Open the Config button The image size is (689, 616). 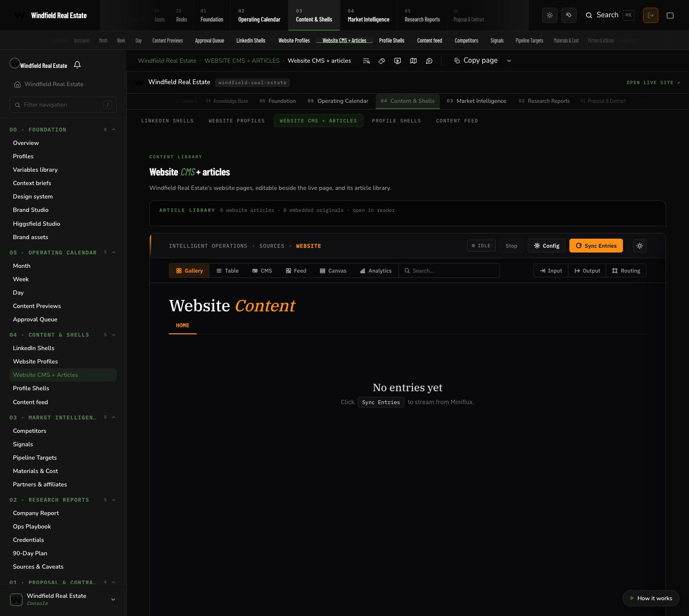[546, 246]
